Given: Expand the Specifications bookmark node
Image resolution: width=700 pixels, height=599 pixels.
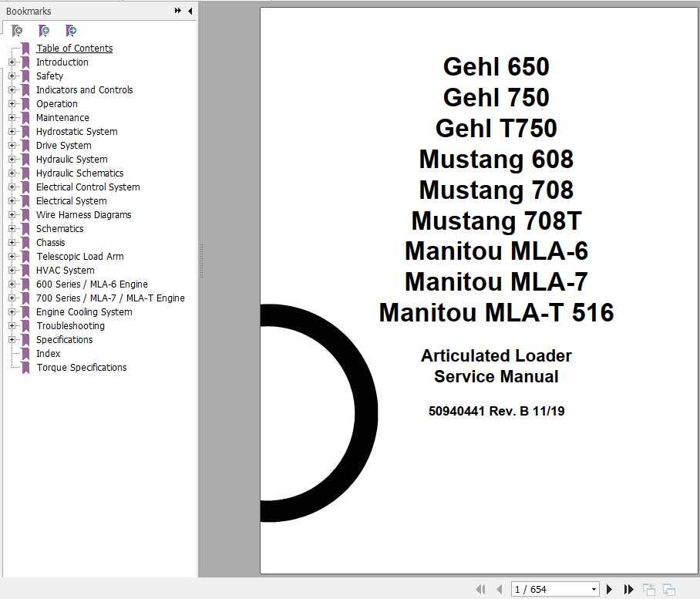Looking at the screenshot, I should (12, 340).
